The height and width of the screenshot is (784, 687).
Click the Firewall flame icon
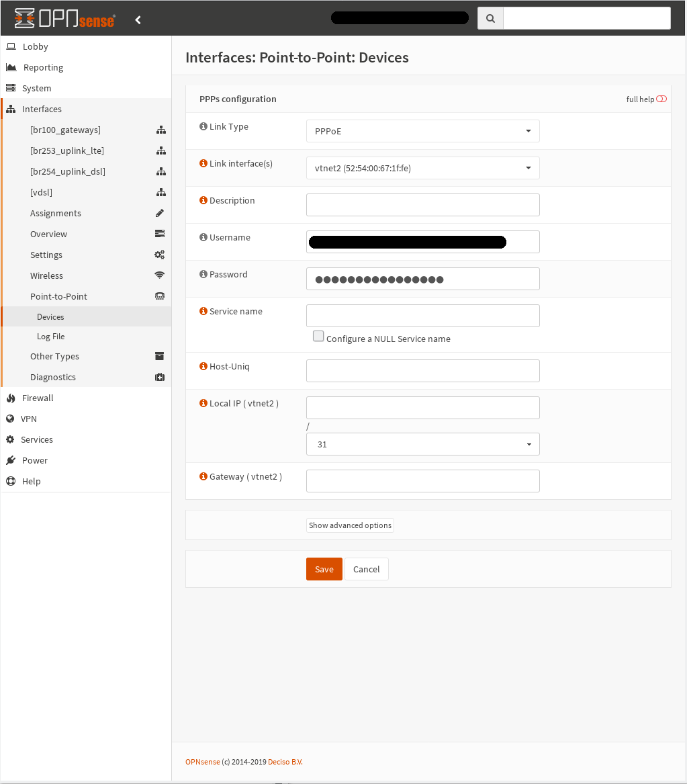click(x=11, y=398)
